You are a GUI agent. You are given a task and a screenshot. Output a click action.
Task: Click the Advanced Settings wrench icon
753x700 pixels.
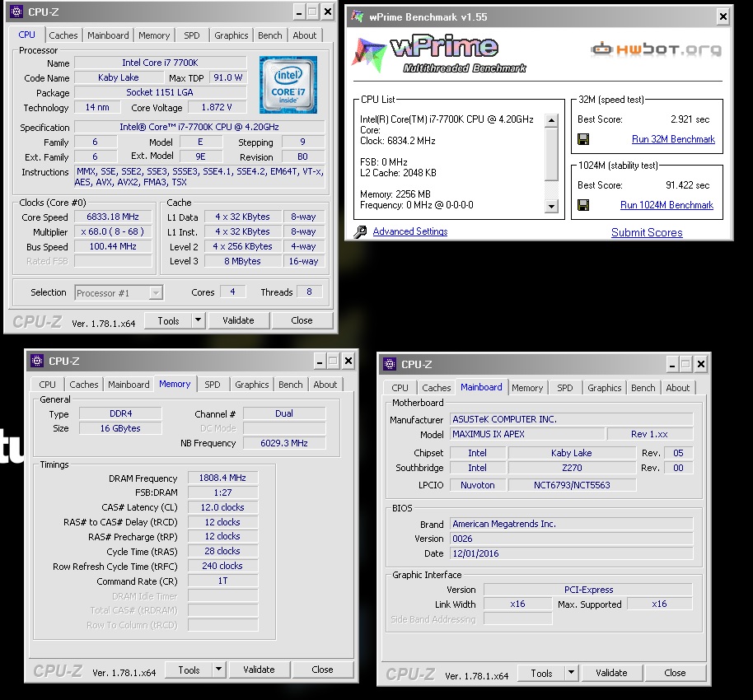coord(360,232)
